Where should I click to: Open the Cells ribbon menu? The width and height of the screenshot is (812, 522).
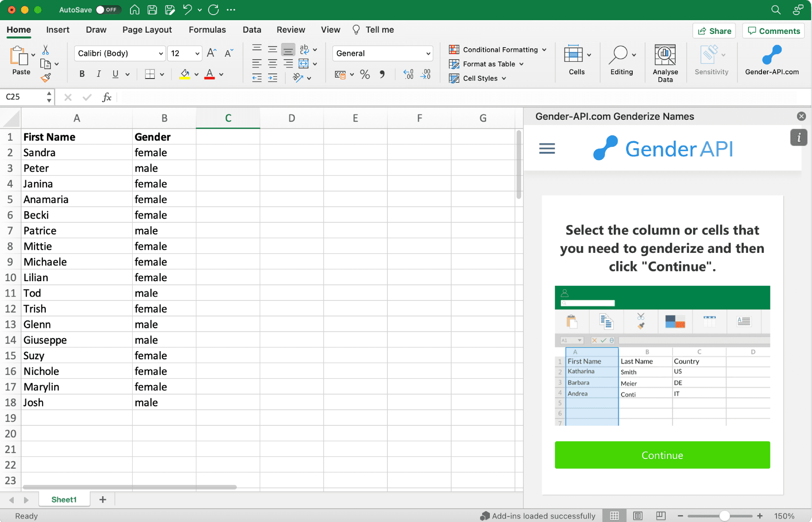pos(577,61)
